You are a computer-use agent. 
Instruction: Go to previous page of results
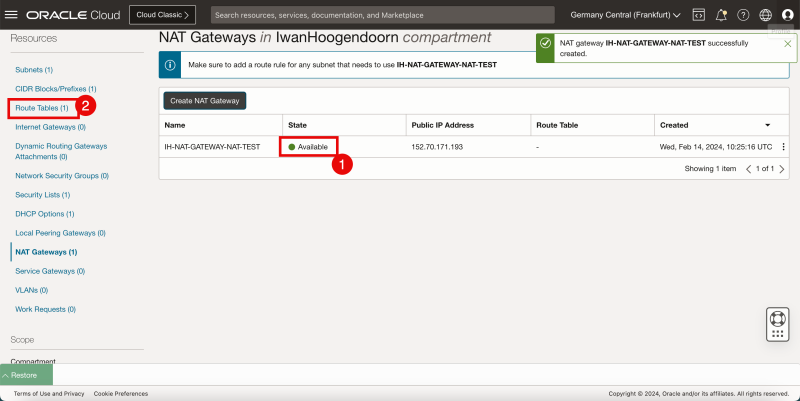[x=748, y=169]
